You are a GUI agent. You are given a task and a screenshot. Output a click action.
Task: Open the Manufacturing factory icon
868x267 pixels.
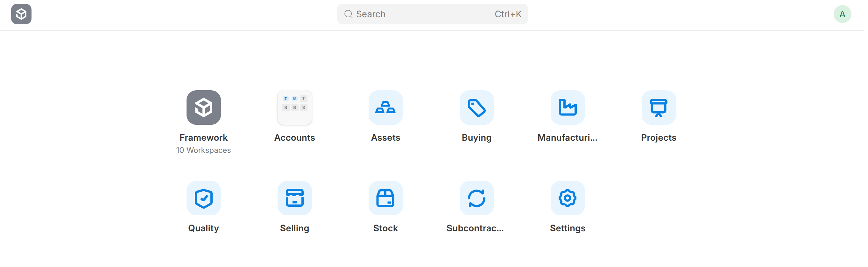(x=568, y=107)
